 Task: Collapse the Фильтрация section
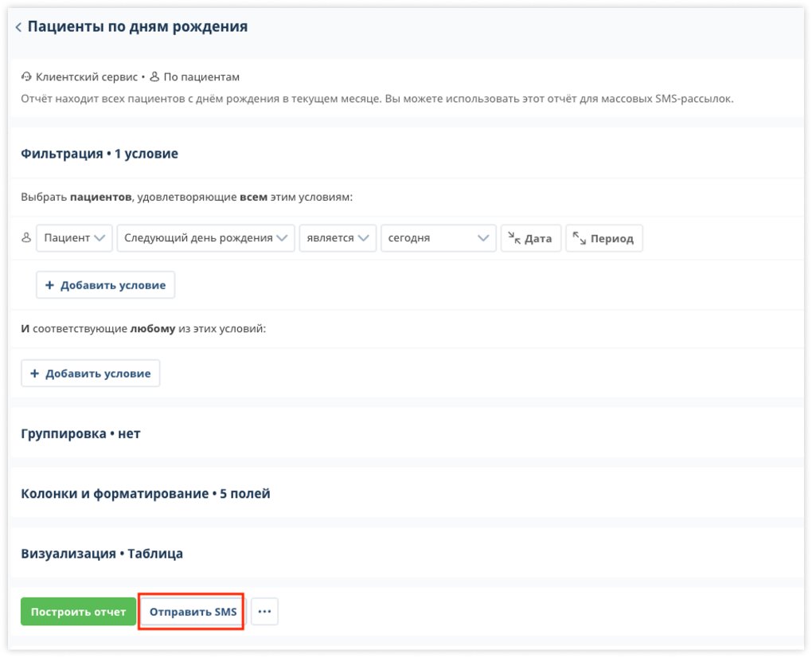pos(98,153)
